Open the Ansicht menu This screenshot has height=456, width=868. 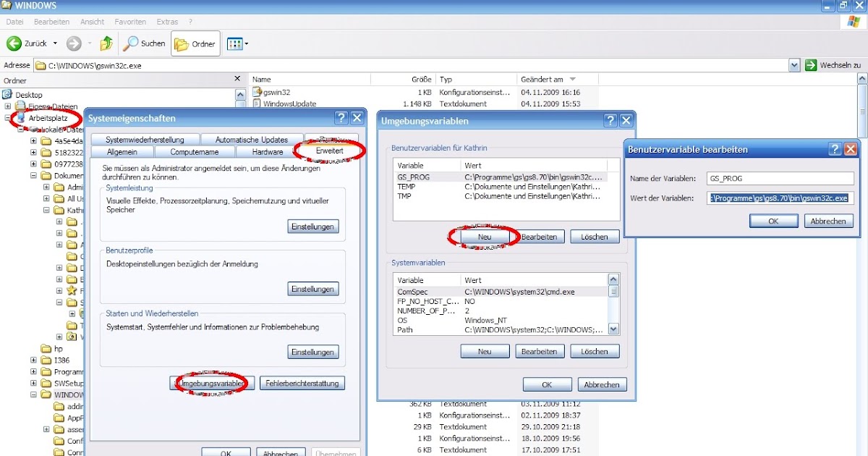point(93,22)
